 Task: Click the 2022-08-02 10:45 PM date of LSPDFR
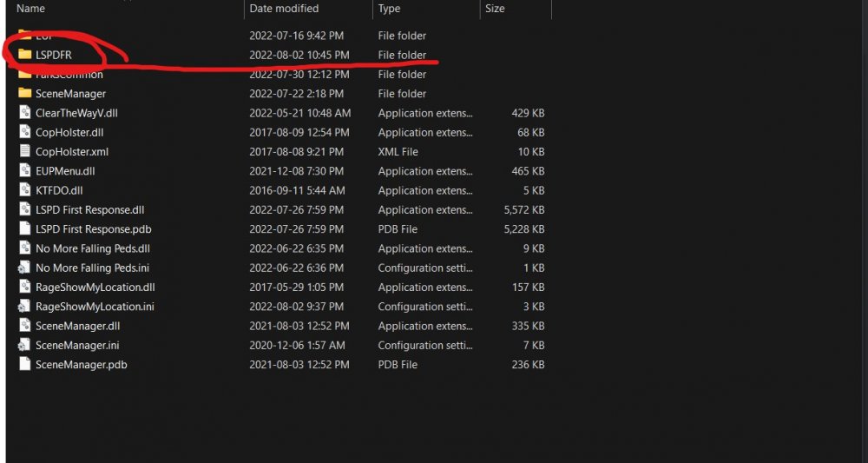pyautogui.click(x=299, y=55)
